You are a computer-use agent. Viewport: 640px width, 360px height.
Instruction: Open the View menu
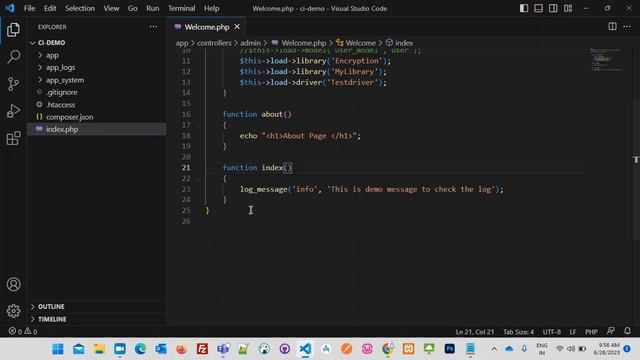click(111, 8)
